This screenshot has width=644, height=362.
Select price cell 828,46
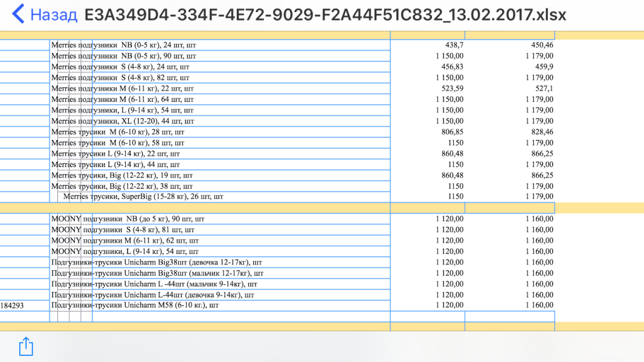542,132
